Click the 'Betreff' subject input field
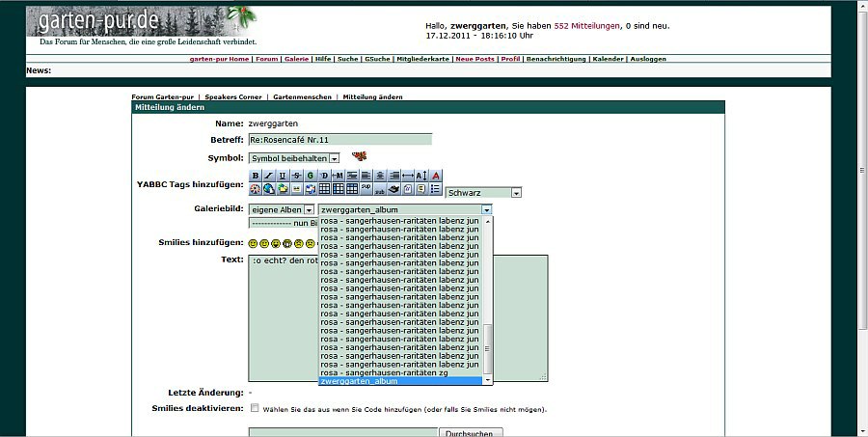Screen dimensions: 868x437 point(339,140)
